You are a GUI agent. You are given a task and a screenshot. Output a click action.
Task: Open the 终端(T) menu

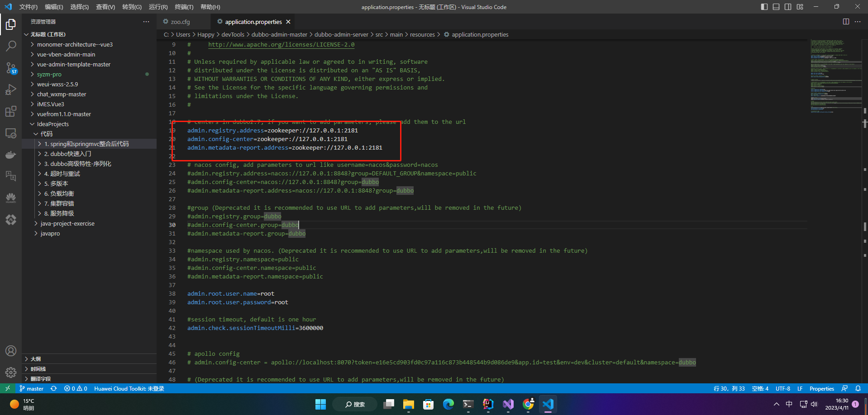tap(184, 7)
